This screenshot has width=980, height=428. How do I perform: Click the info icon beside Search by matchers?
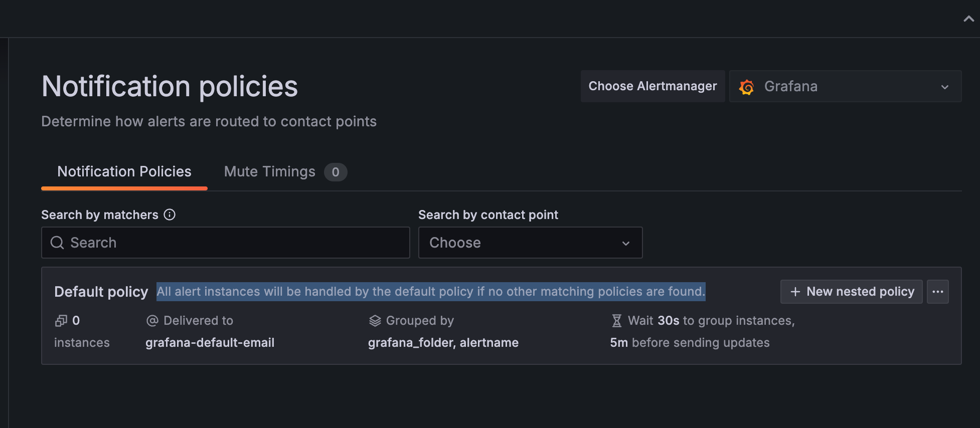point(170,215)
